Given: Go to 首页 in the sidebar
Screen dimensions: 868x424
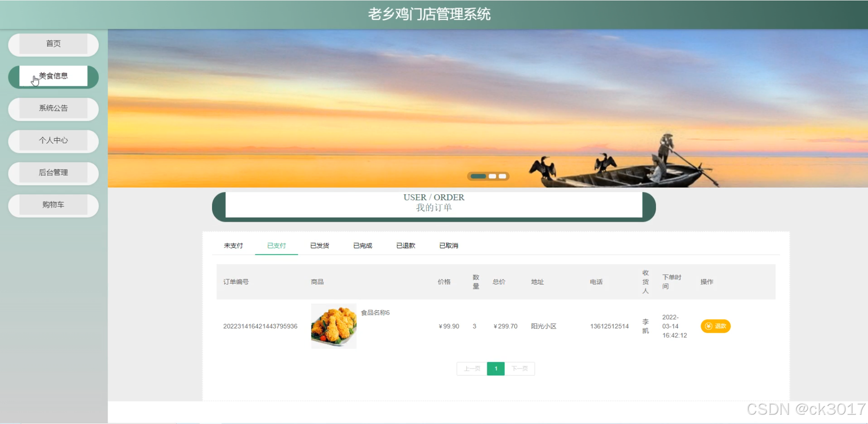Looking at the screenshot, I should pyautogui.click(x=53, y=44).
